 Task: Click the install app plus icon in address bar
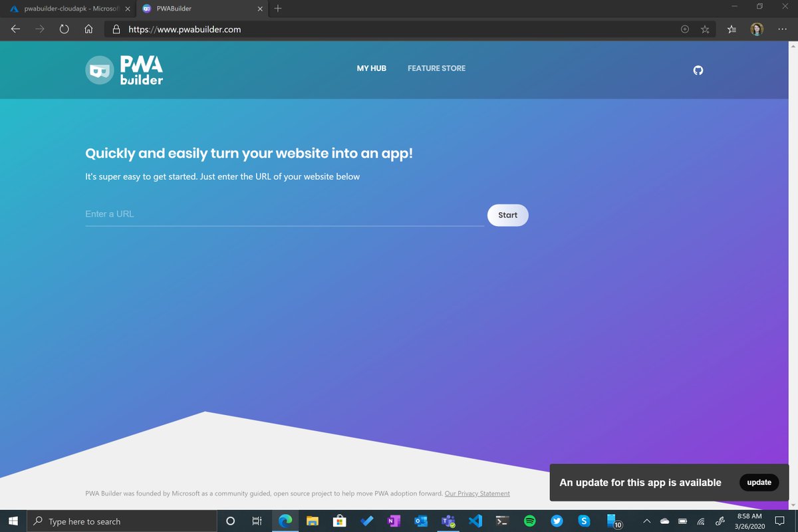pos(686,29)
